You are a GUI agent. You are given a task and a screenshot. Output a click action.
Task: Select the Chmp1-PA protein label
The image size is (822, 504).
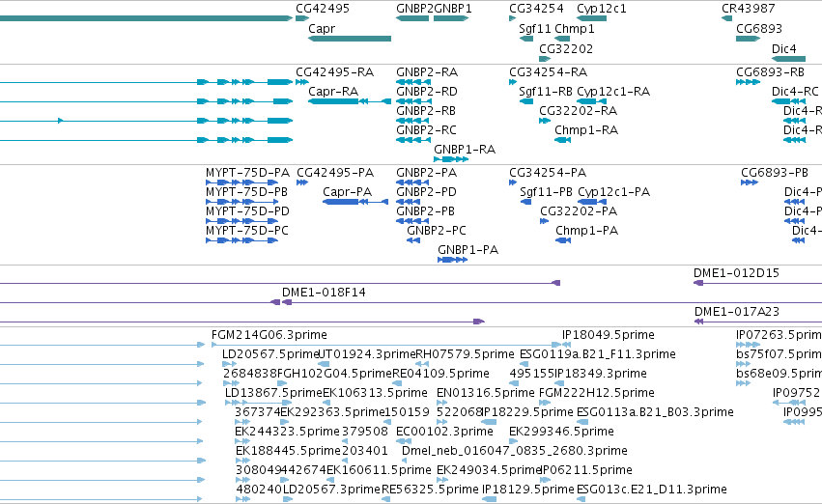click(x=587, y=231)
